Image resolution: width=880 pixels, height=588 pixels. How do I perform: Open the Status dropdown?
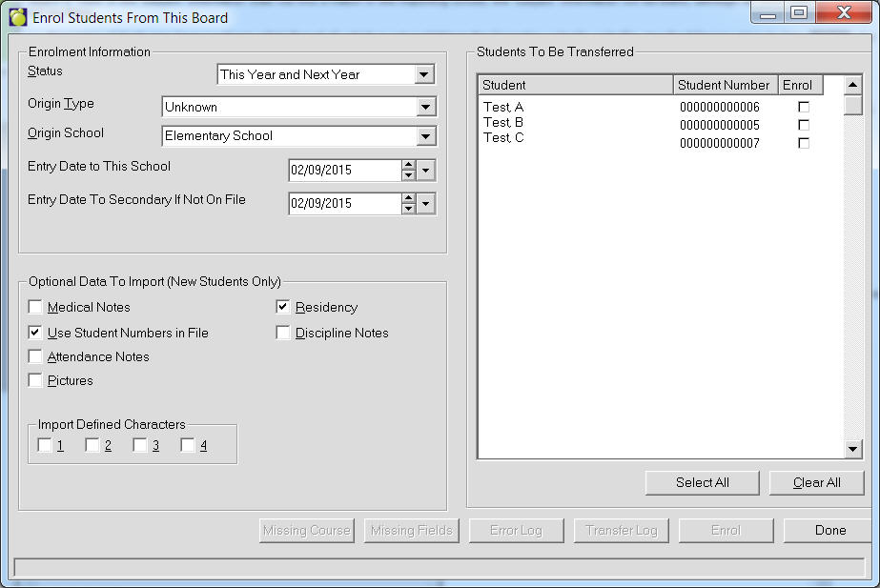click(x=425, y=74)
